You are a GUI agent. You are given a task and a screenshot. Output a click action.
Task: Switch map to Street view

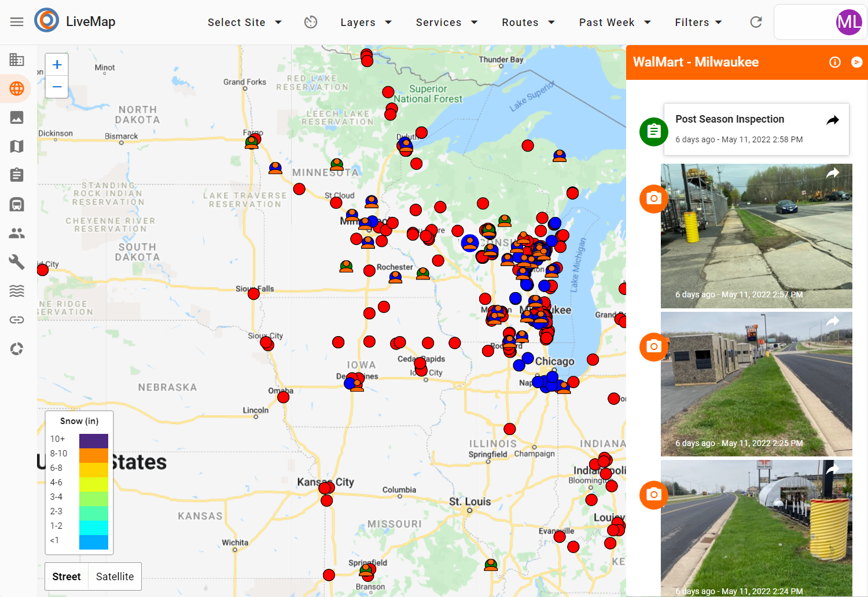tap(67, 576)
